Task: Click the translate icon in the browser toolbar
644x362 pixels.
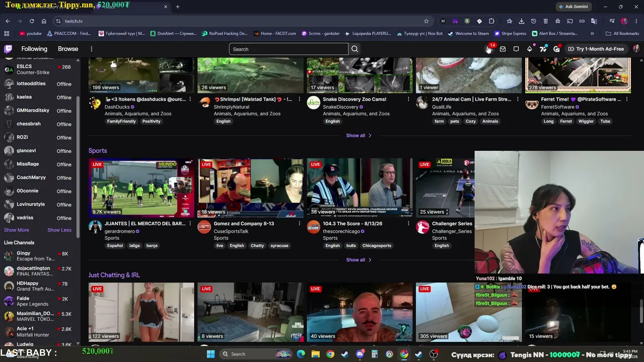Action: coord(594,21)
